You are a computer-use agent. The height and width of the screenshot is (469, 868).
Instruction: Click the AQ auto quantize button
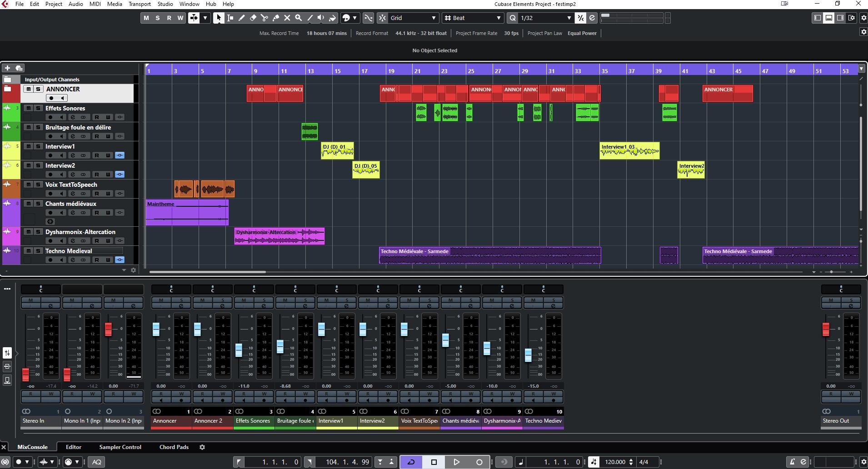(97, 462)
